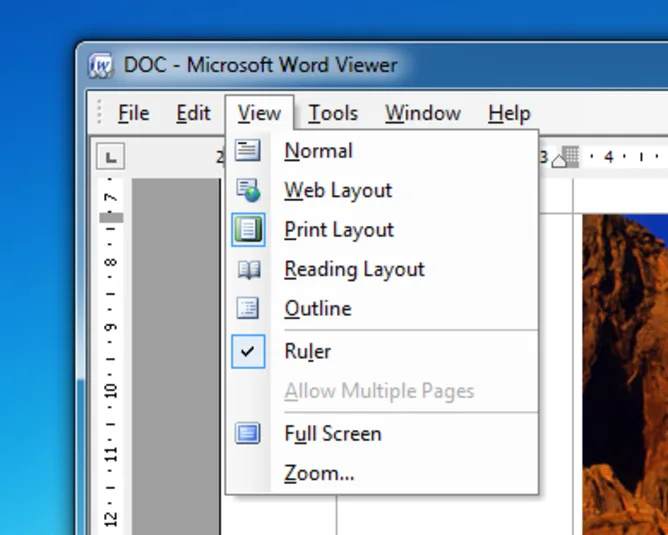
Task: Open the Zoom... dialog
Action: tap(319, 473)
